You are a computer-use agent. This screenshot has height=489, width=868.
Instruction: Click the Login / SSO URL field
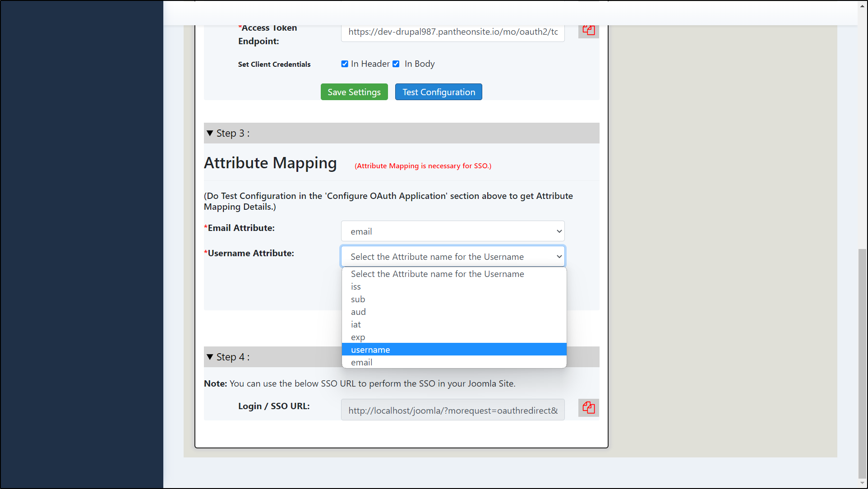coord(452,410)
